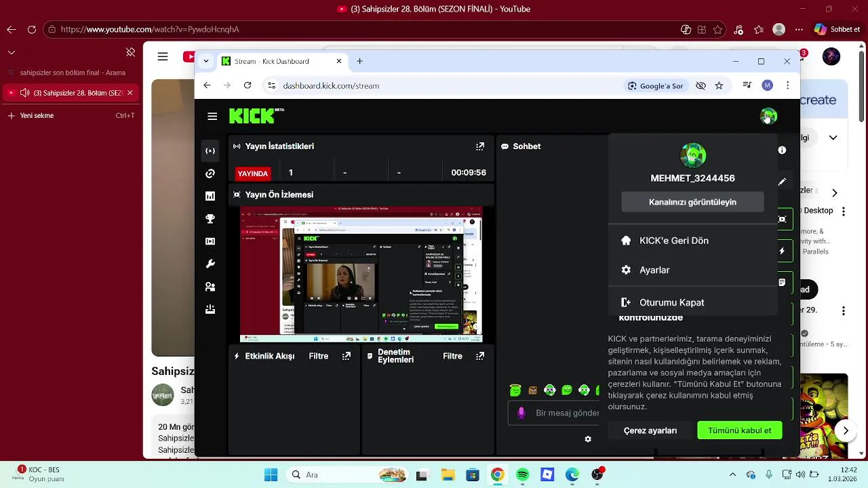View site information for dashboard.kick.com
Viewport: 868px width, 488px height.
pyautogui.click(x=271, y=86)
